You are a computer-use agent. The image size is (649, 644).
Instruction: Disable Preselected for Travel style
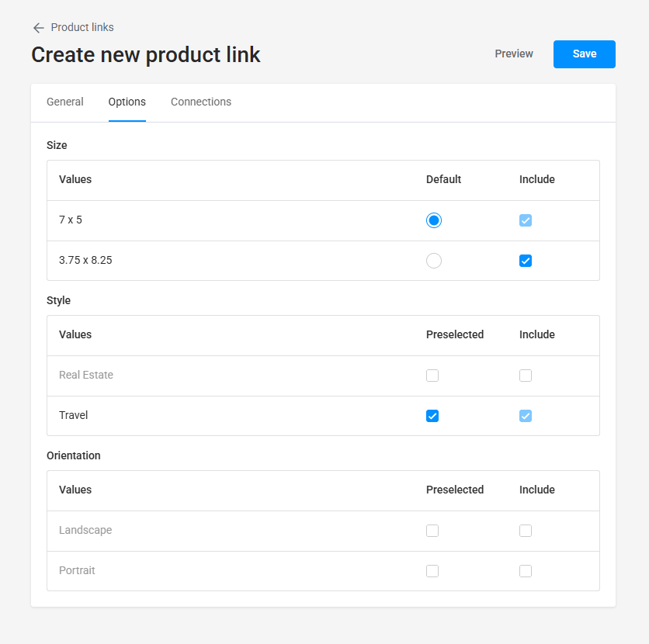point(432,415)
